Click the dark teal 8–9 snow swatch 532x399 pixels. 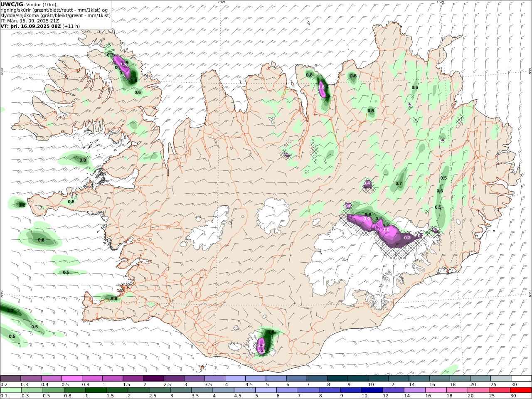(337, 378)
